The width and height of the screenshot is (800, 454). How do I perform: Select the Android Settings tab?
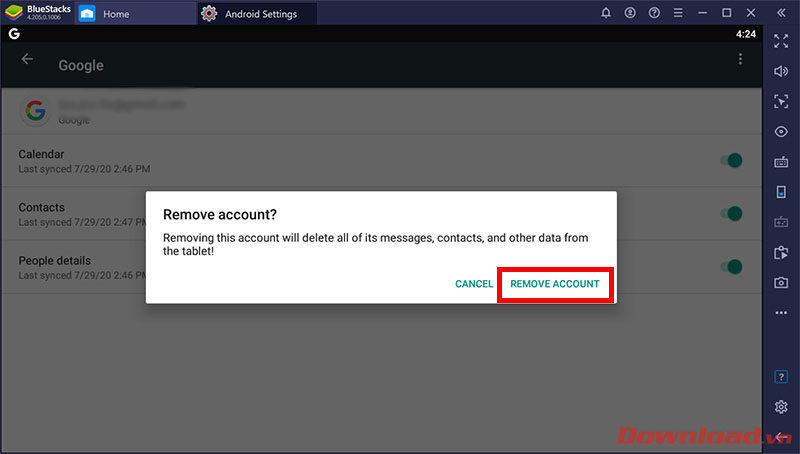258,14
